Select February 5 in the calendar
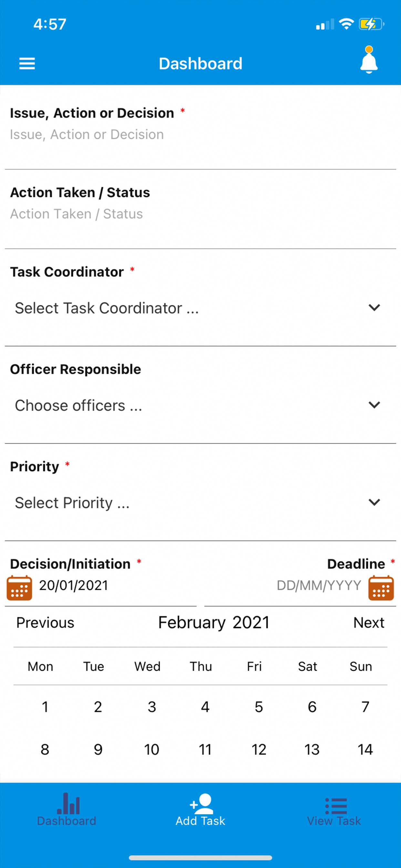This screenshot has width=401, height=868. pos(259,707)
